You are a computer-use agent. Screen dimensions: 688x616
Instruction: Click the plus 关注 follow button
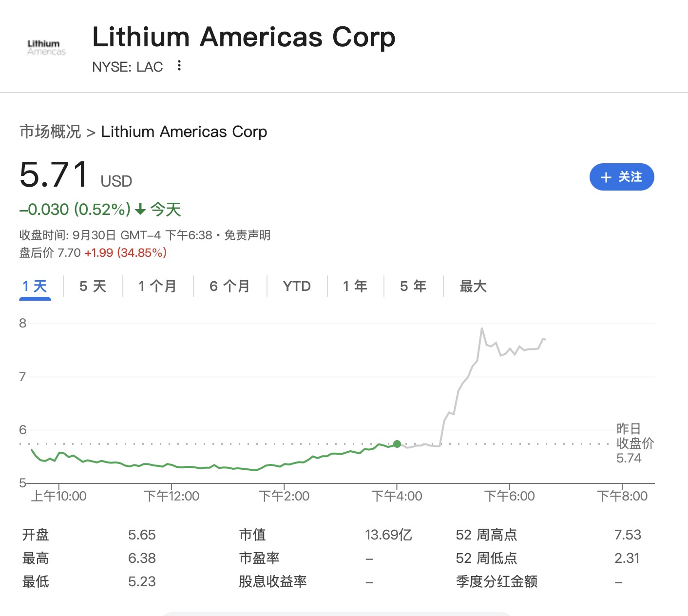point(621,177)
